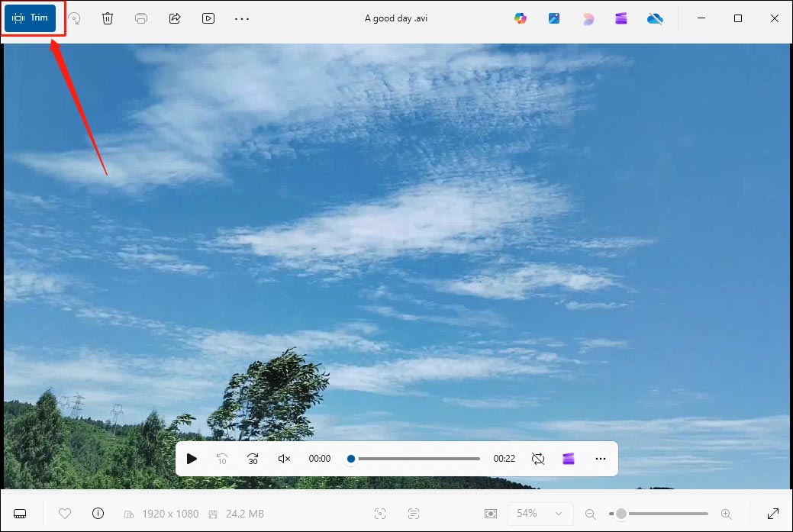This screenshot has width=793, height=532.
Task: Print the file with the printer icon
Action: coord(141,18)
